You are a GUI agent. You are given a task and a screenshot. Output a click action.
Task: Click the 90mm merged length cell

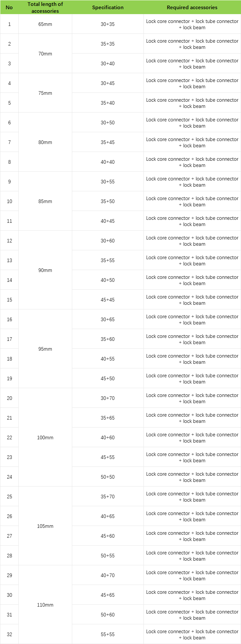[45, 270]
